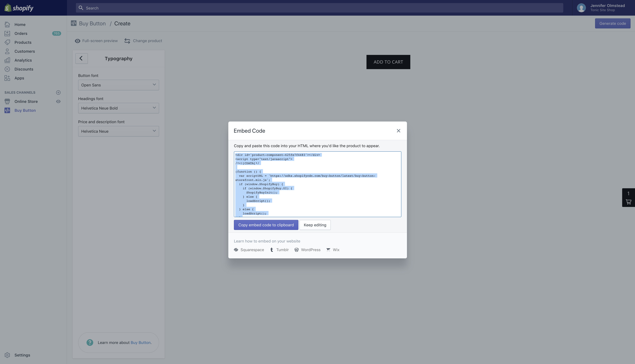Go to Products in sidebar
This screenshot has width=635, height=364.
click(23, 42)
